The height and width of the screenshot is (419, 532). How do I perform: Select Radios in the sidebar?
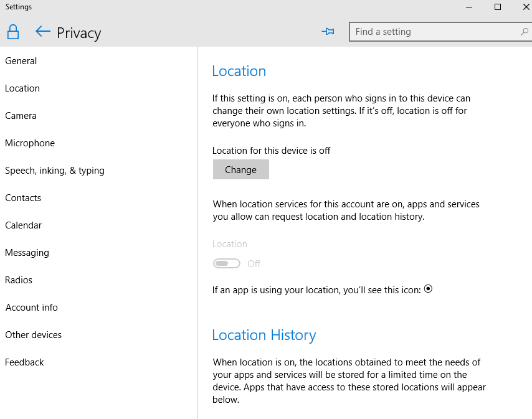[19, 280]
